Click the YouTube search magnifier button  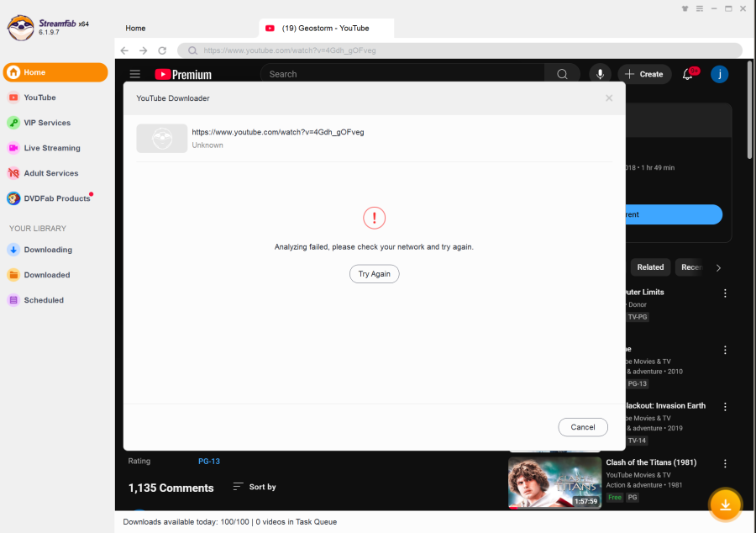point(562,74)
